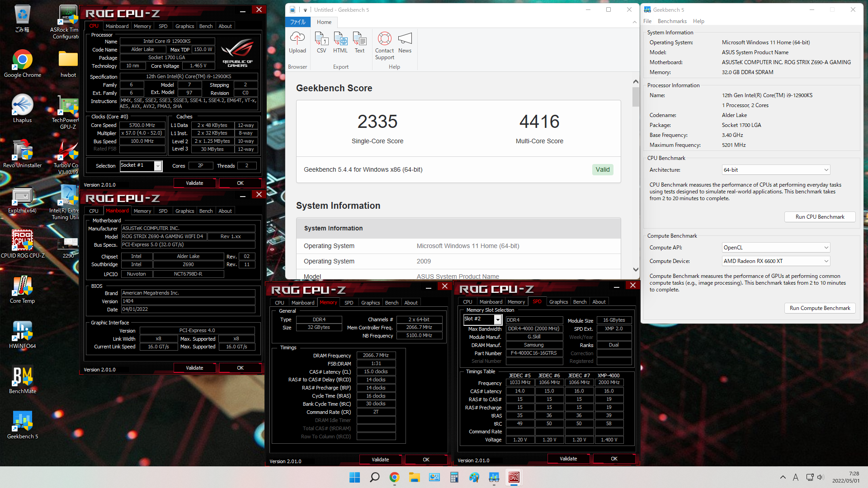This screenshot has width=868, height=488.
Task: Open the BenchMate desktop icon
Action: 23,380
